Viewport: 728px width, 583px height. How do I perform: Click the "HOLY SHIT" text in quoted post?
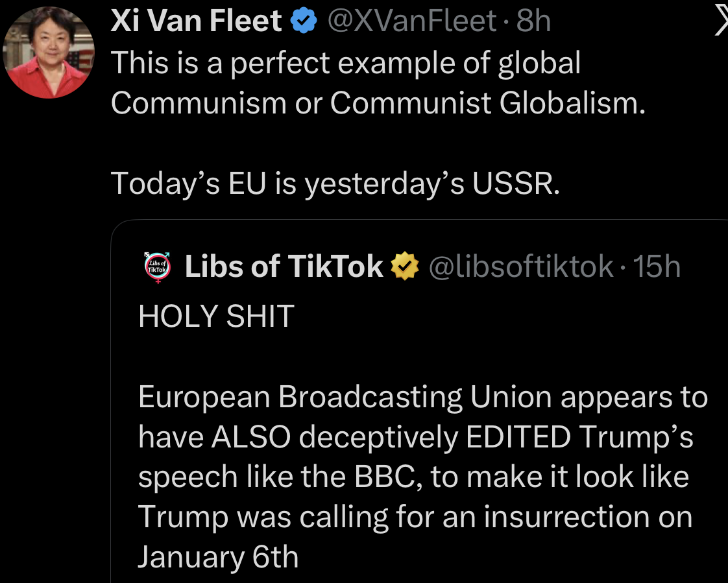pos(216,316)
